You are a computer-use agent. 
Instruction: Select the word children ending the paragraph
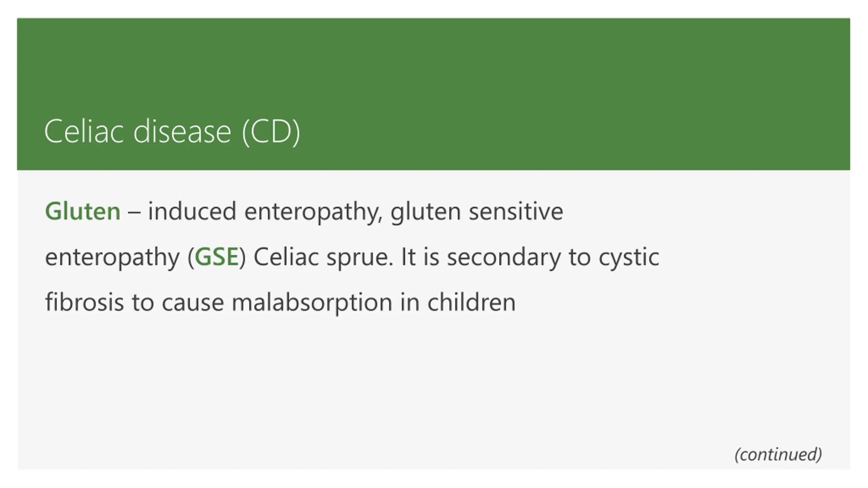click(x=471, y=302)
